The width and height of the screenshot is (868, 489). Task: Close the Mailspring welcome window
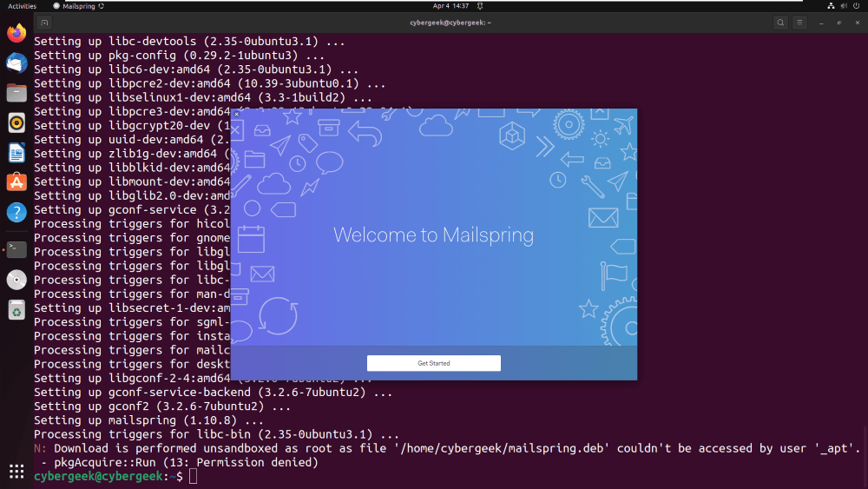pos(237,114)
